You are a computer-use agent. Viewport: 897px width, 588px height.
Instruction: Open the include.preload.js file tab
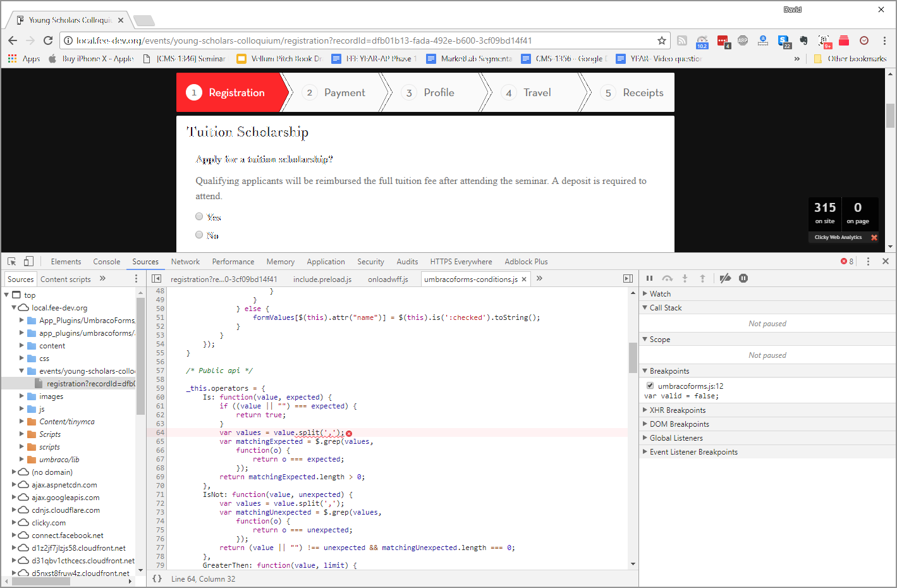pyautogui.click(x=322, y=279)
